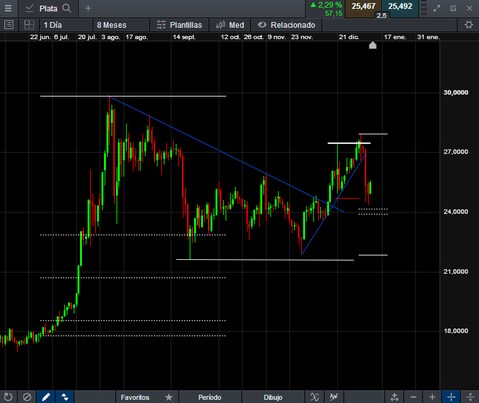479x403 pixels.
Task: Click the undo refresh icon in the bottom bar
Action: pyautogui.click(x=8, y=397)
